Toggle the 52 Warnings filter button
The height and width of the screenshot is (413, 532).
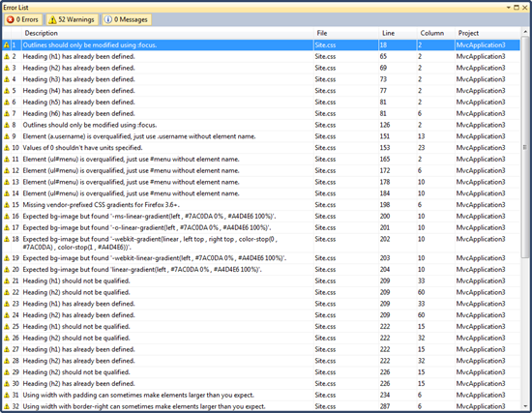coord(72,19)
